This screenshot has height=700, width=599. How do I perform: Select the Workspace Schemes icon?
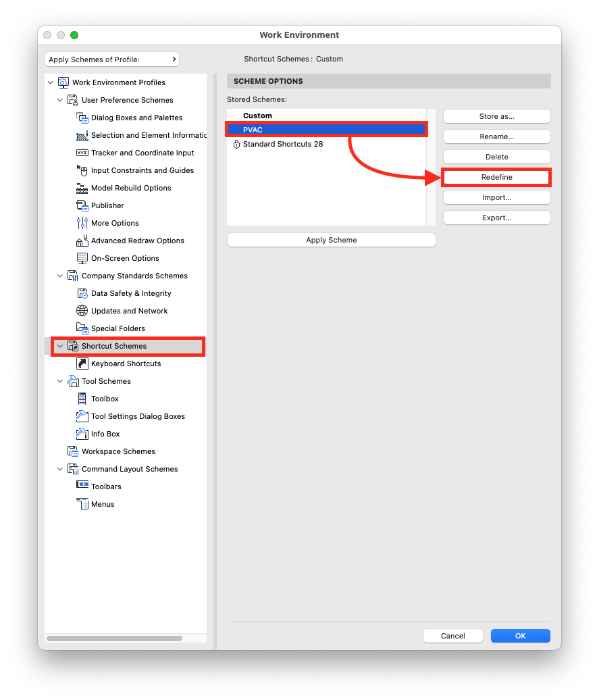(73, 451)
